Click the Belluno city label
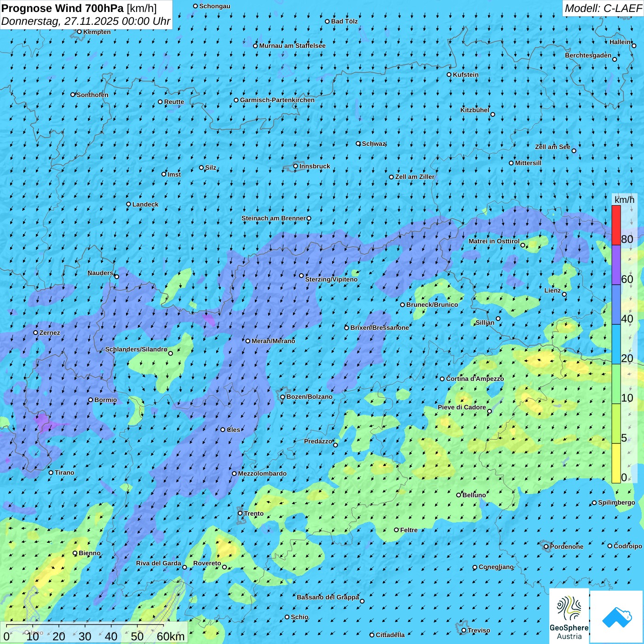 point(474,495)
